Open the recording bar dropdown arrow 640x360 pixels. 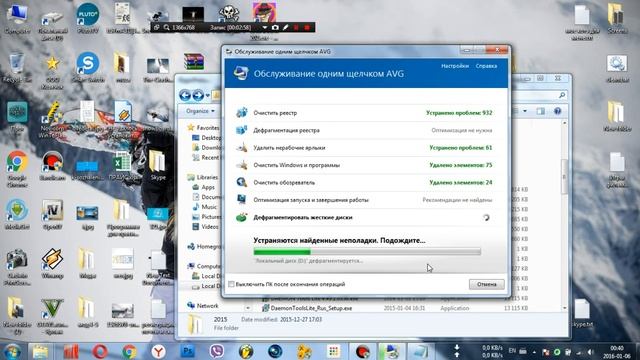[264, 27]
